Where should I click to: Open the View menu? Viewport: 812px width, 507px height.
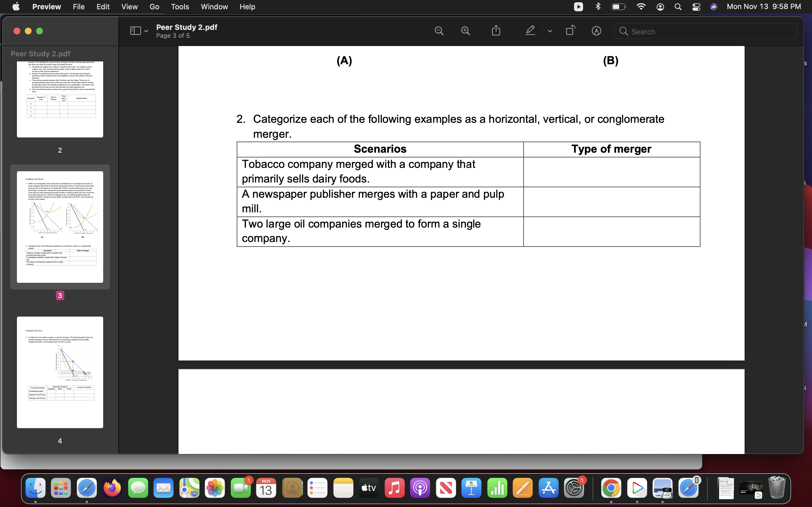(x=129, y=7)
